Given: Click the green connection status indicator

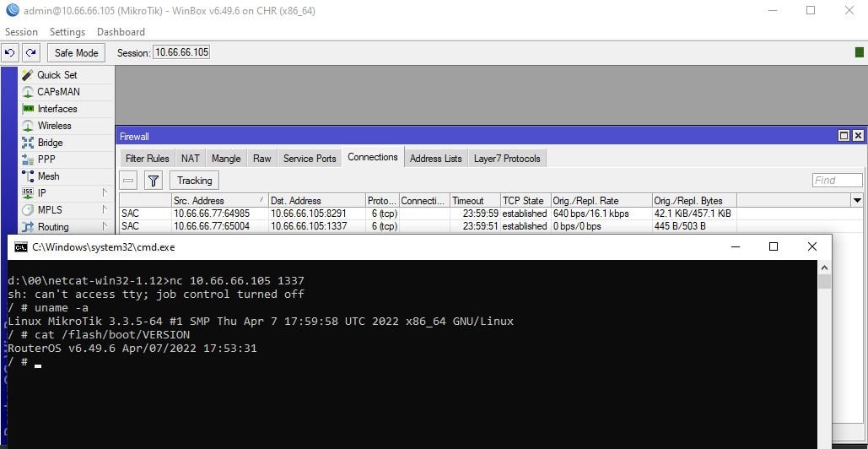Looking at the screenshot, I should [859, 52].
